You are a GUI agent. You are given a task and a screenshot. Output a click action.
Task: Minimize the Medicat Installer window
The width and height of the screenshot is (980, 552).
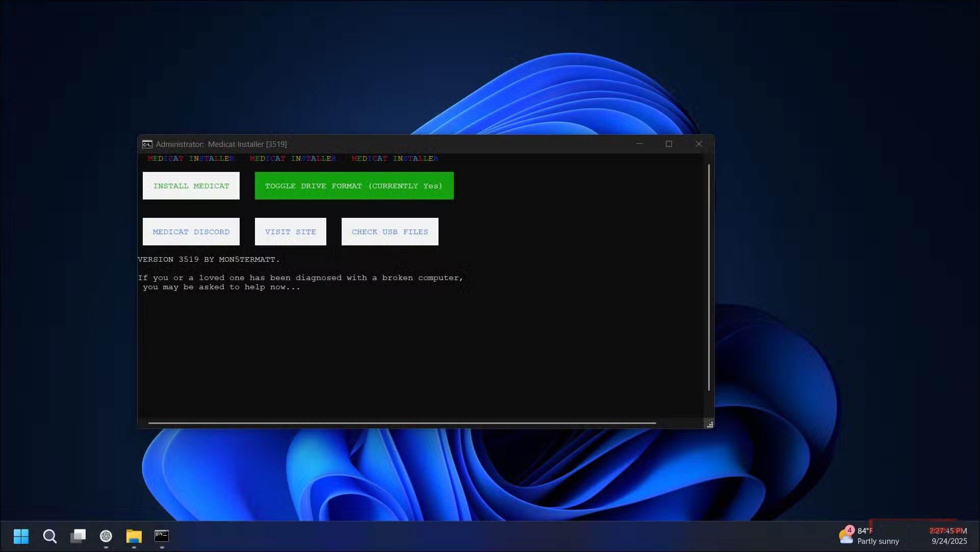639,144
